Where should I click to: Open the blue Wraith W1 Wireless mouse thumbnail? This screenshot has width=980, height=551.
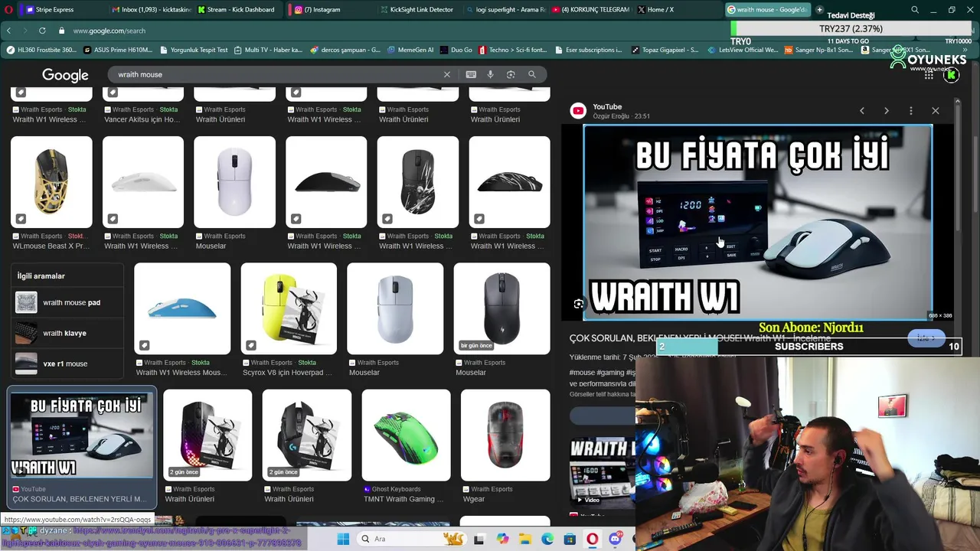pyautogui.click(x=182, y=308)
